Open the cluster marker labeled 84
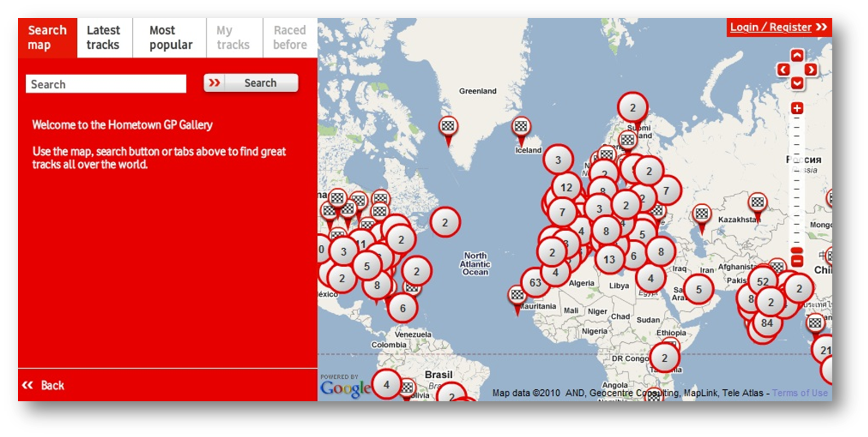This screenshot has width=868, height=437. pyautogui.click(x=767, y=323)
